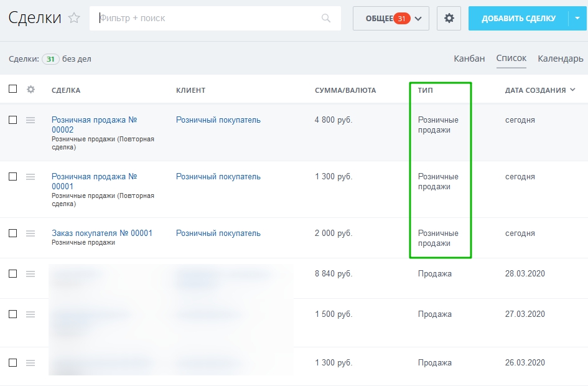Switch to the Канбан view
Screen dimensions: 588x386
[x=469, y=59]
